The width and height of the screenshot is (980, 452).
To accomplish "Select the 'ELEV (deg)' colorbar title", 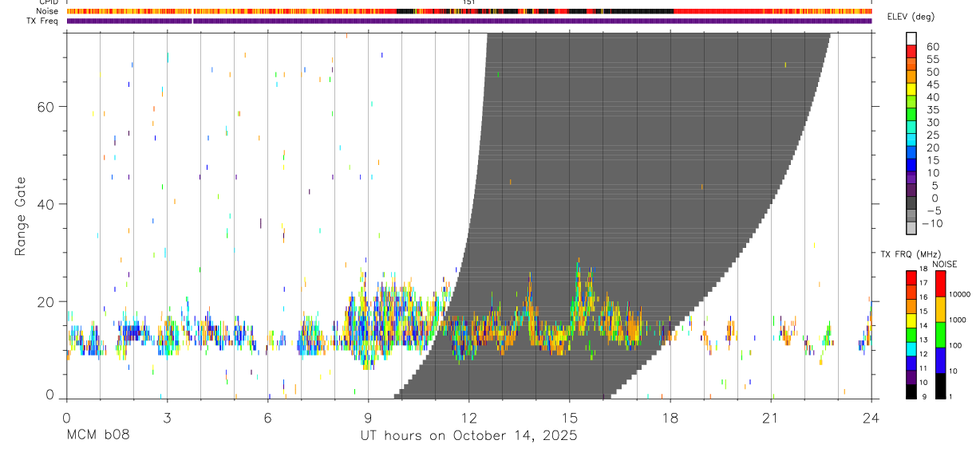I will pos(911,17).
